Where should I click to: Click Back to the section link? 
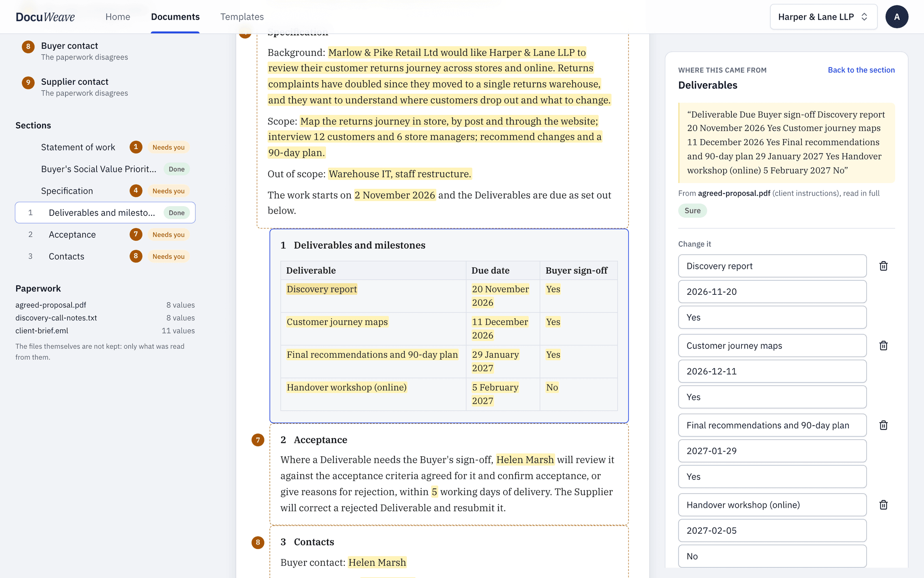pos(861,70)
